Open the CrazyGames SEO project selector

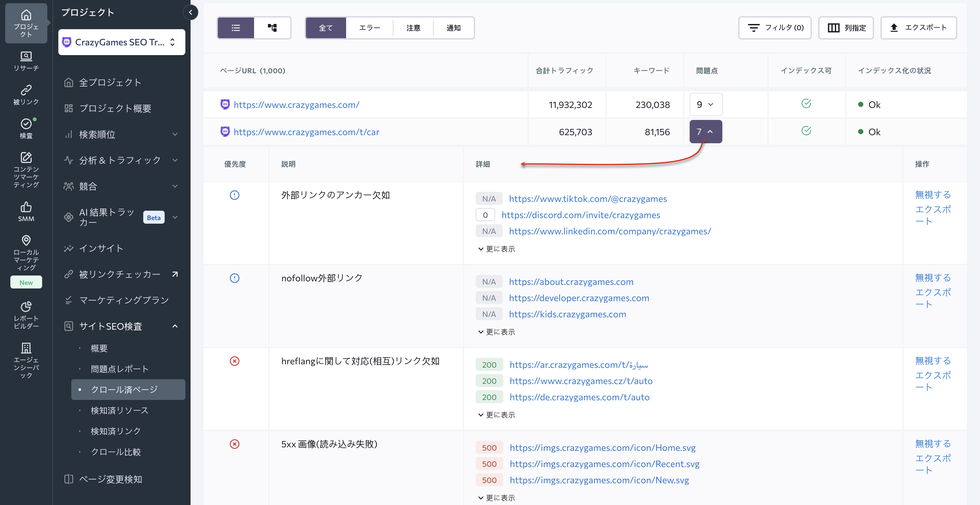pos(122,42)
